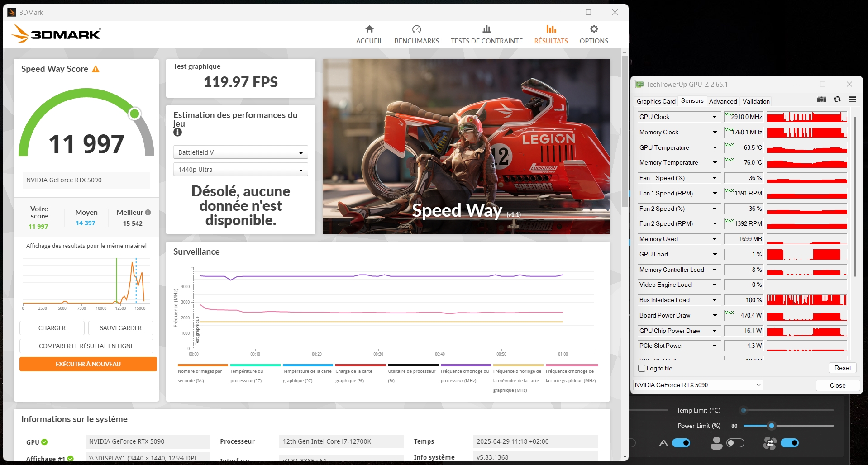Open the Benchmarks section in 3DMark

(x=416, y=35)
